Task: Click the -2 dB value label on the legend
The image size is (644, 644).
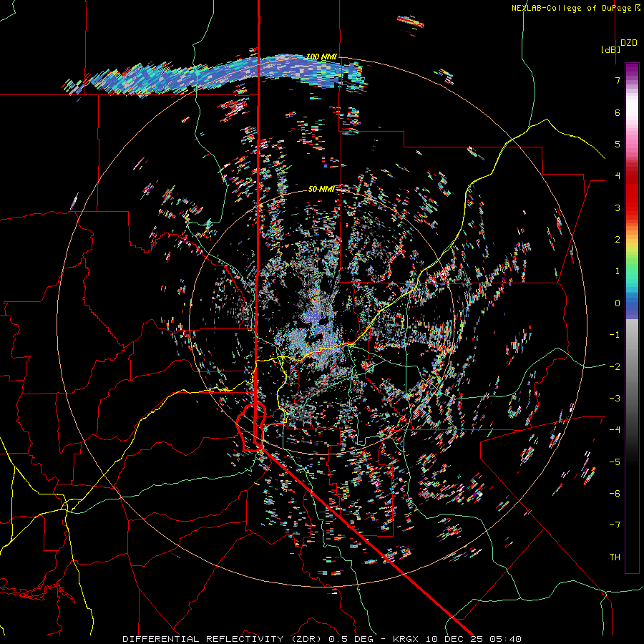Action: pyautogui.click(x=615, y=366)
